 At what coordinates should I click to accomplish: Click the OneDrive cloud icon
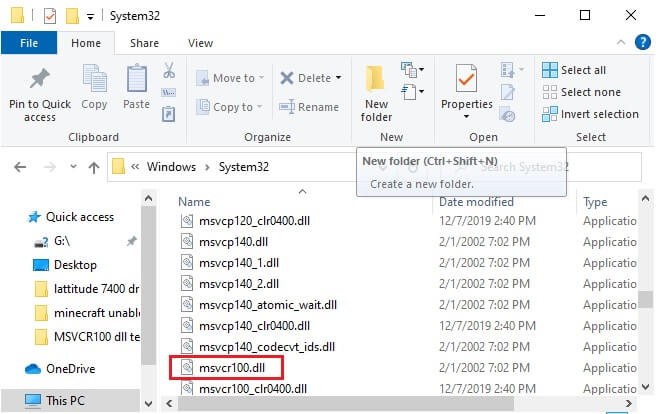33,369
